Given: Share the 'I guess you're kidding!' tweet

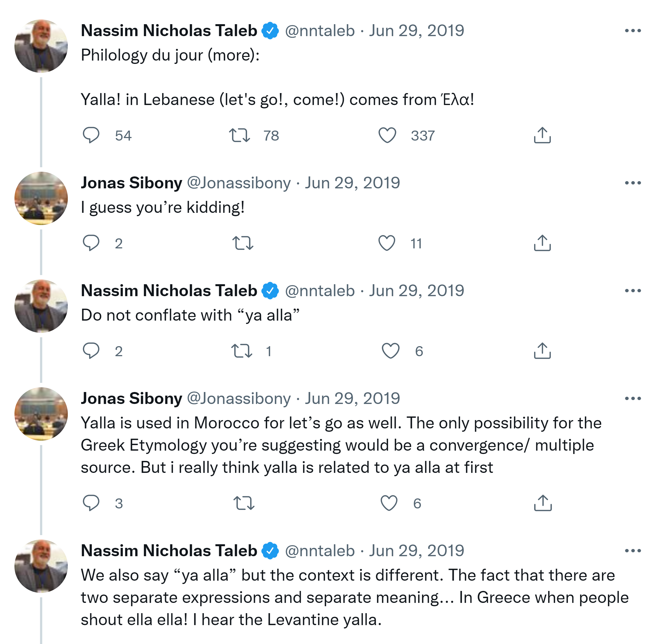Looking at the screenshot, I should tap(542, 243).
